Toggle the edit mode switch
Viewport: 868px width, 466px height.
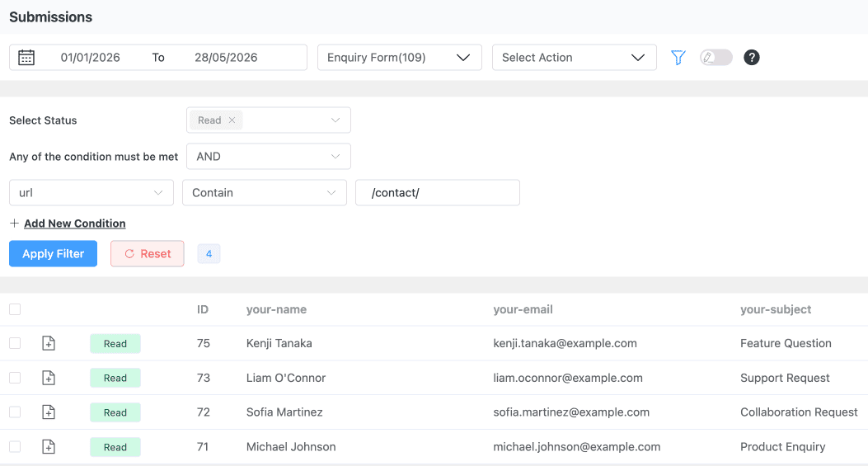tap(716, 58)
